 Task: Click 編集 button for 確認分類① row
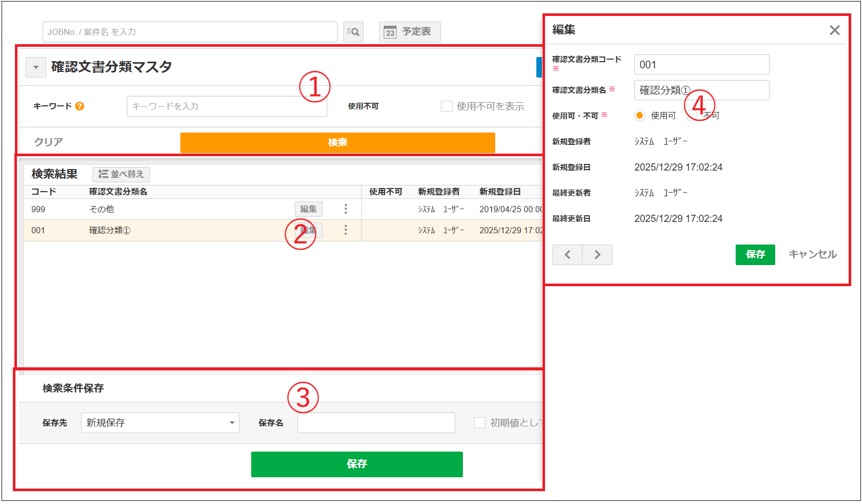(309, 230)
